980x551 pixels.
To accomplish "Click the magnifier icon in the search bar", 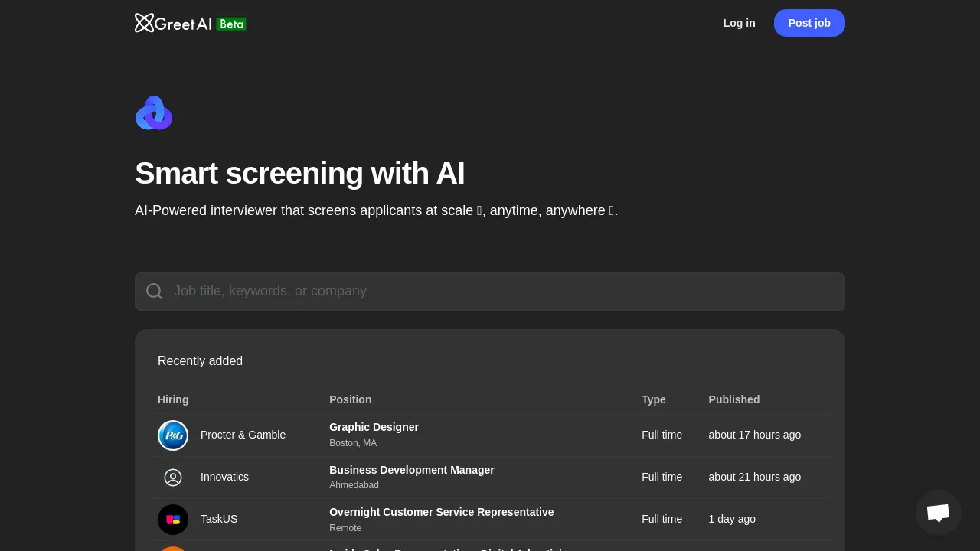I will [155, 292].
